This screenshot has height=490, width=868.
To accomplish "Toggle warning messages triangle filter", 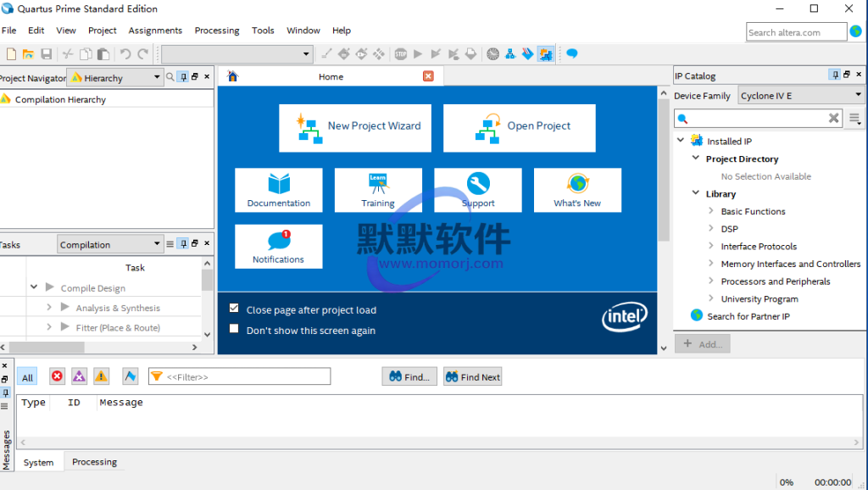I will click(102, 376).
